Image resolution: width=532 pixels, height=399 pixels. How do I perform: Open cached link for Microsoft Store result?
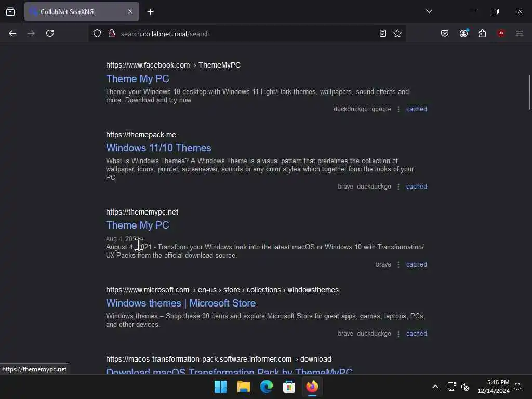pos(417,334)
